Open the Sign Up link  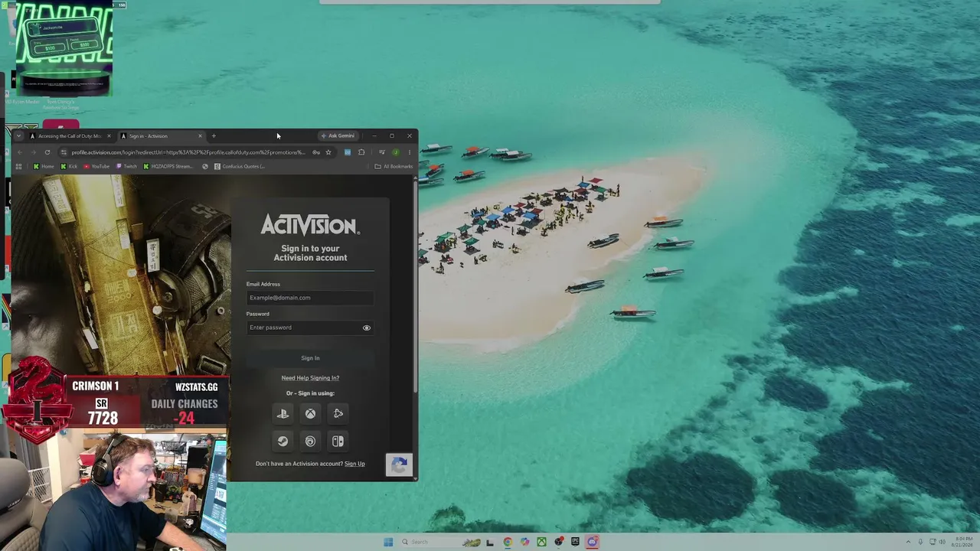(354, 464)
